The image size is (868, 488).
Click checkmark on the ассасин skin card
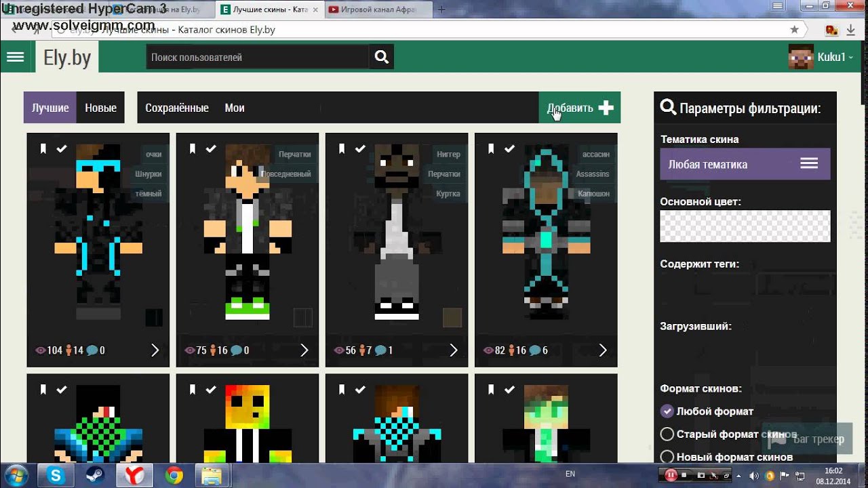point(509,148)
